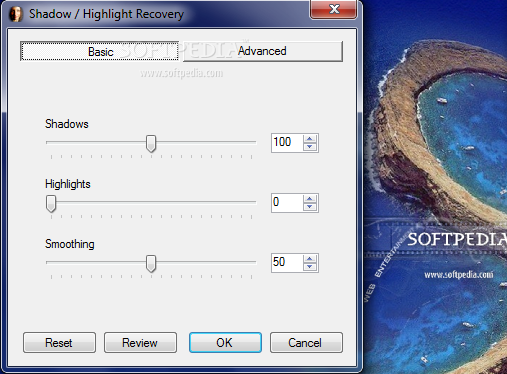Close the Shadow / Highlight Recovery dialog

(334, 9)
